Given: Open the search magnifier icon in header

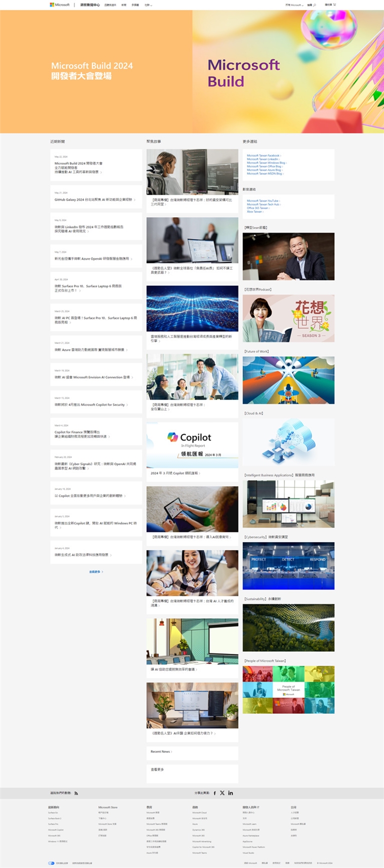Looking at the screenshot, I should 315,5.
